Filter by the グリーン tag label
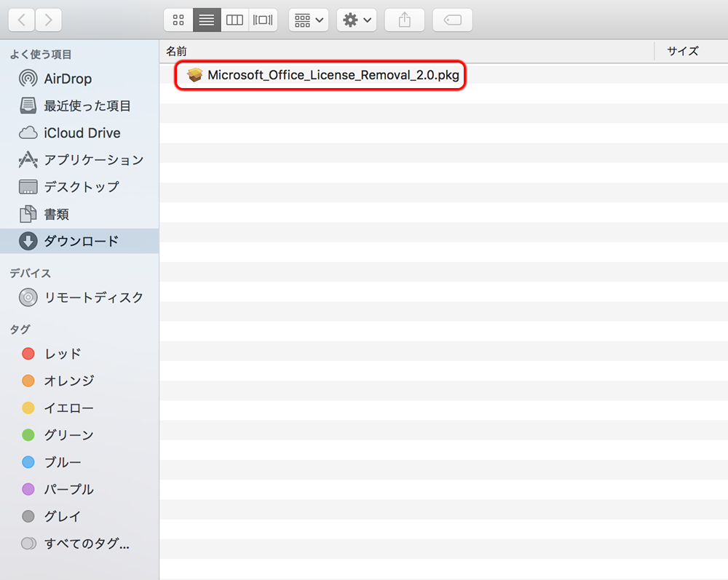Screen dimensions: 728x580 (68, 435)
